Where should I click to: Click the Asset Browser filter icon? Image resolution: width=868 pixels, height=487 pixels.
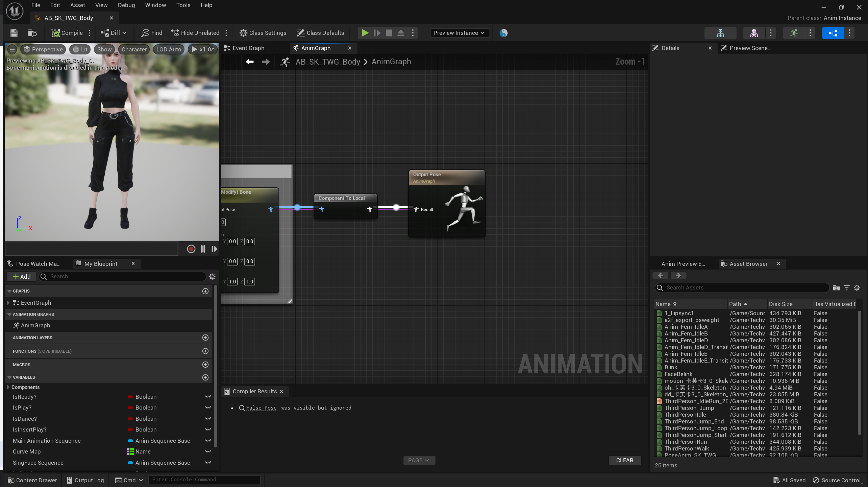[846, 288]
